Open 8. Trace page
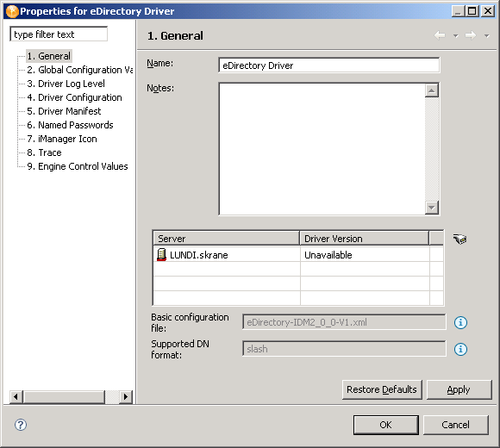This screenshot has width=500, height=448. pyautogui.click(x=44, y=152)
